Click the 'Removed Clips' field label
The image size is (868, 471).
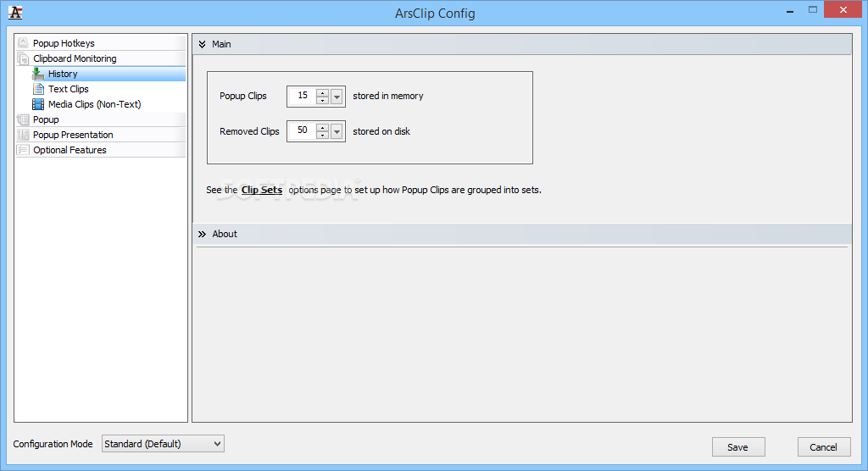[x=249, y=131]
